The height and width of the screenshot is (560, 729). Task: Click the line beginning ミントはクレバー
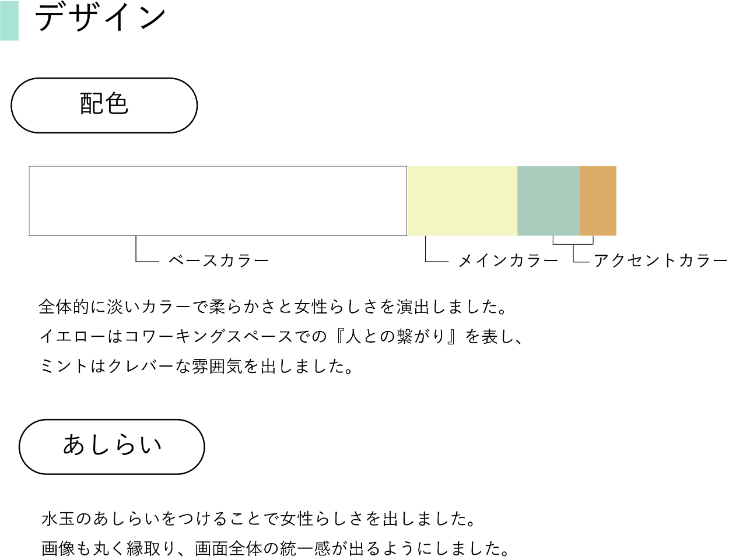click(x=197, y=367)
